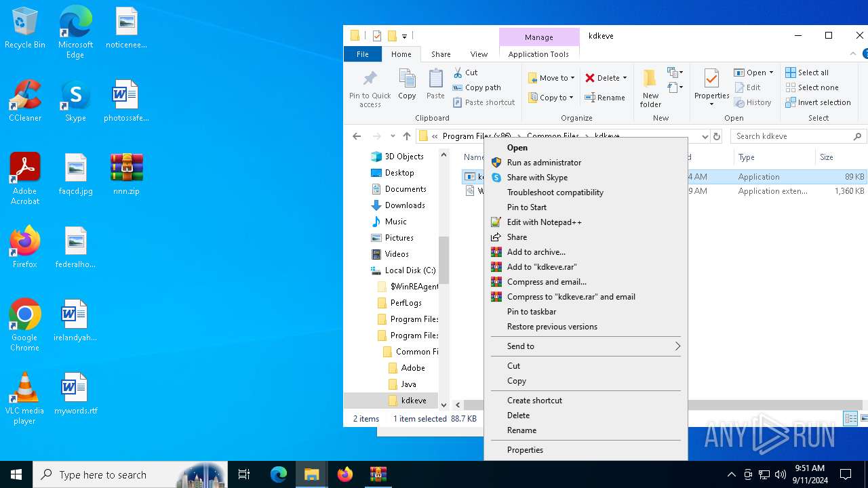Select Downloads in the navigation pane
The width and height of the screenshot is (868, 488).
point(405,205)
